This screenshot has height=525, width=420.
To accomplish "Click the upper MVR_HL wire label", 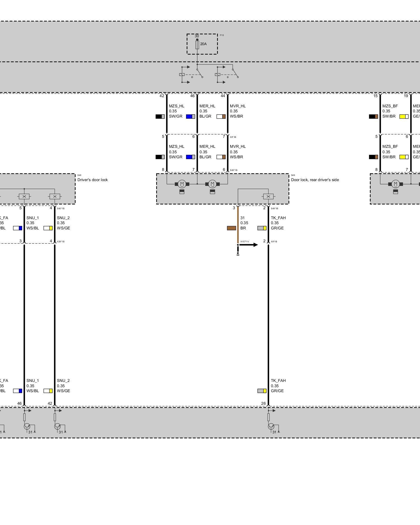I will coord(238,106).
